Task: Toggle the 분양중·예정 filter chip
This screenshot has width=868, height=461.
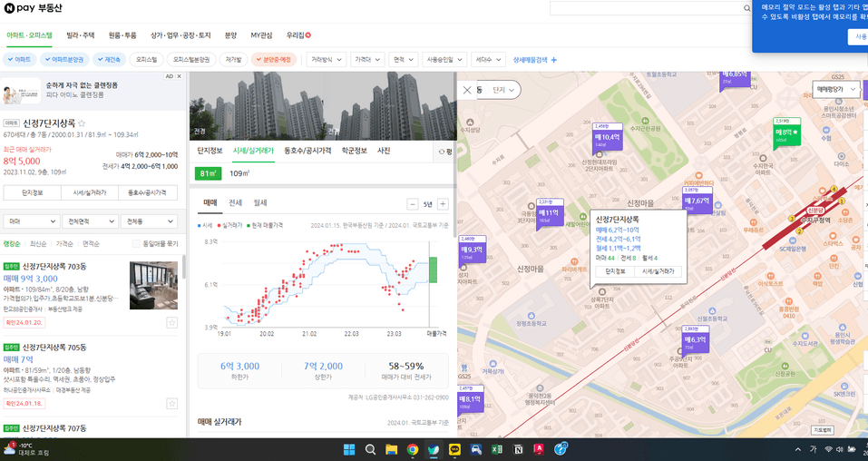Action: 274,59
